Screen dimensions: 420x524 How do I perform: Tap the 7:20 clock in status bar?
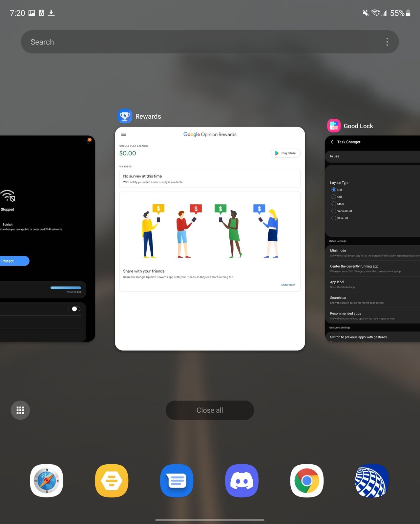[17, 13]
